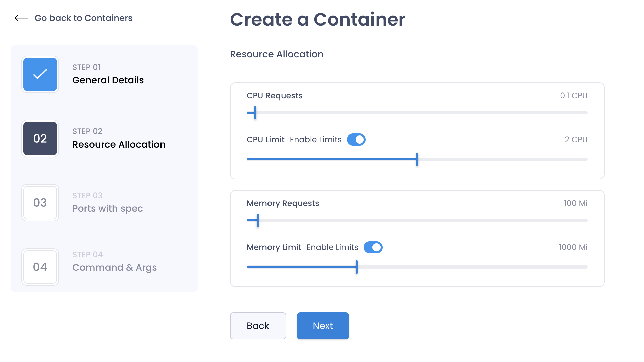Click the Memory Limit slider handle
The image size is (644, 362).
coord(357,267)
